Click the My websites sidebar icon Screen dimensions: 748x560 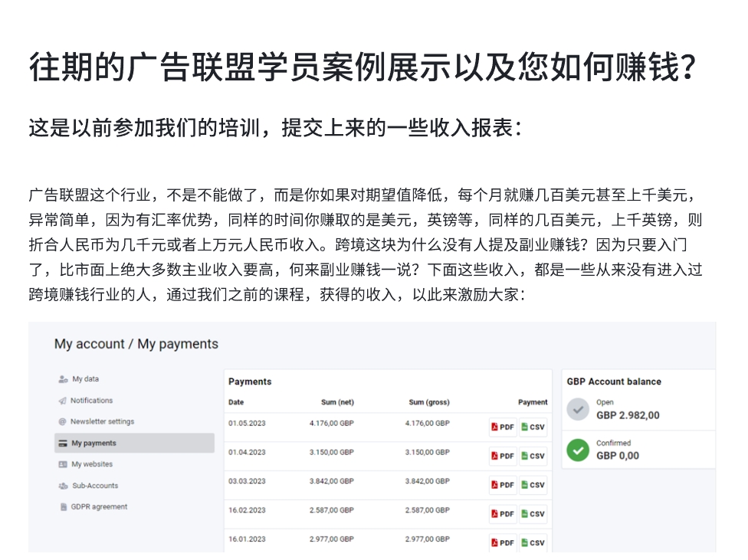click(63, 464)
